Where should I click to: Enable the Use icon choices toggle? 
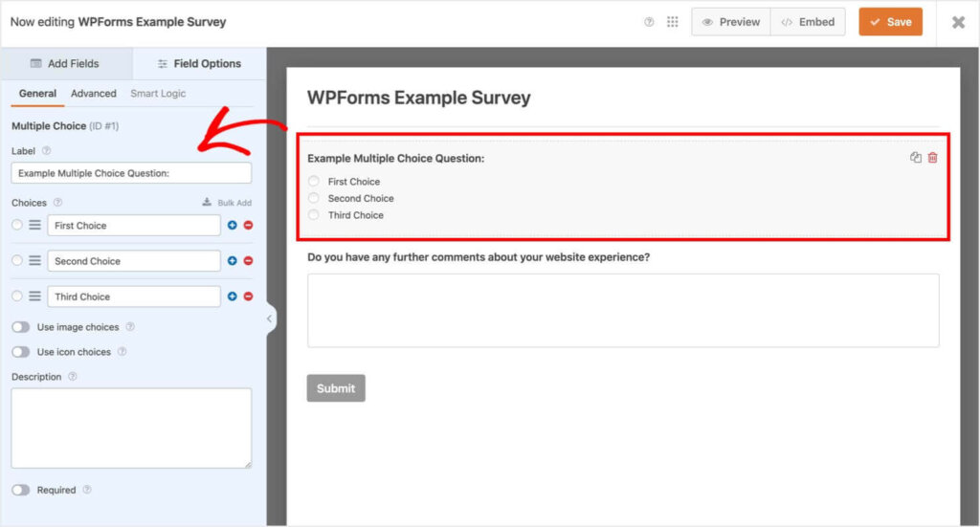[x=21, y=352]
